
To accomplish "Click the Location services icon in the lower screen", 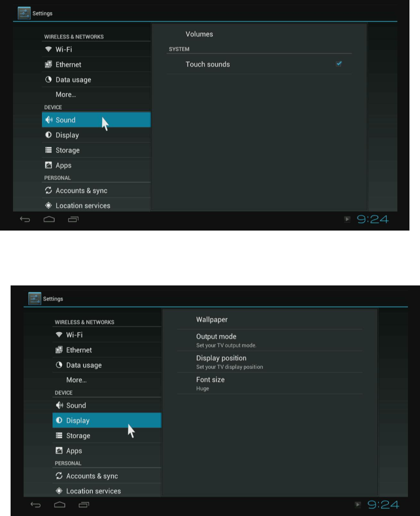I will click(x=59, y=490).
